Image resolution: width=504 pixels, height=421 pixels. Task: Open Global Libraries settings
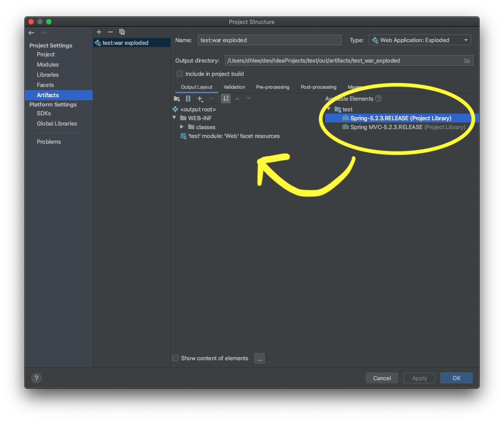click(57, 124)
